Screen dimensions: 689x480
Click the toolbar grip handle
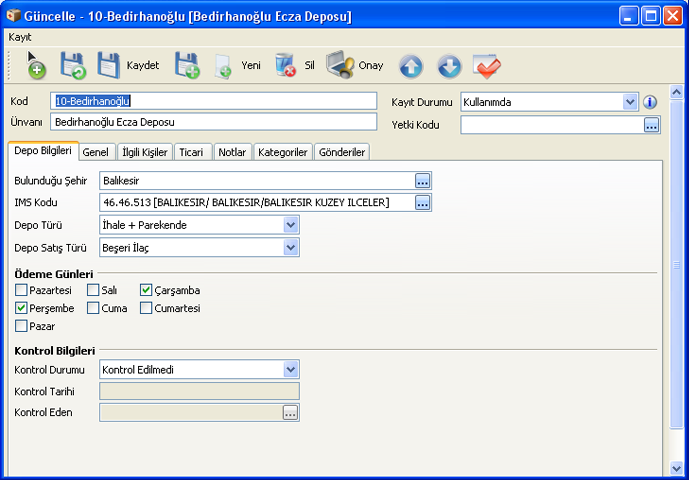[9, 65]
